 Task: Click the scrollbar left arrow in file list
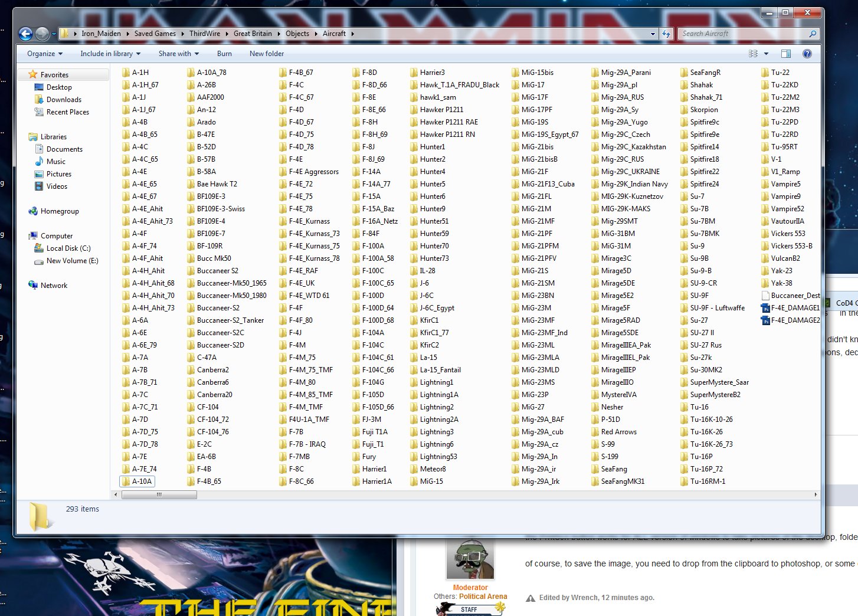117,494
